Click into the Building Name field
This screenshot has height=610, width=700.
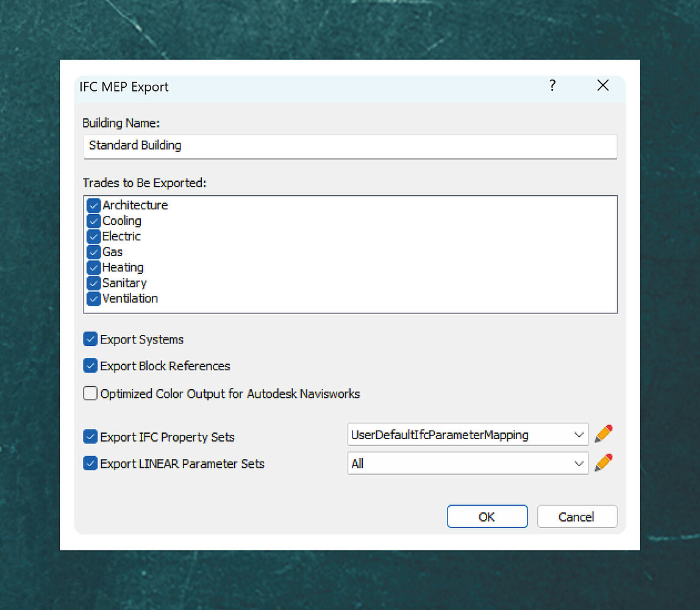[x=349, y=146]
